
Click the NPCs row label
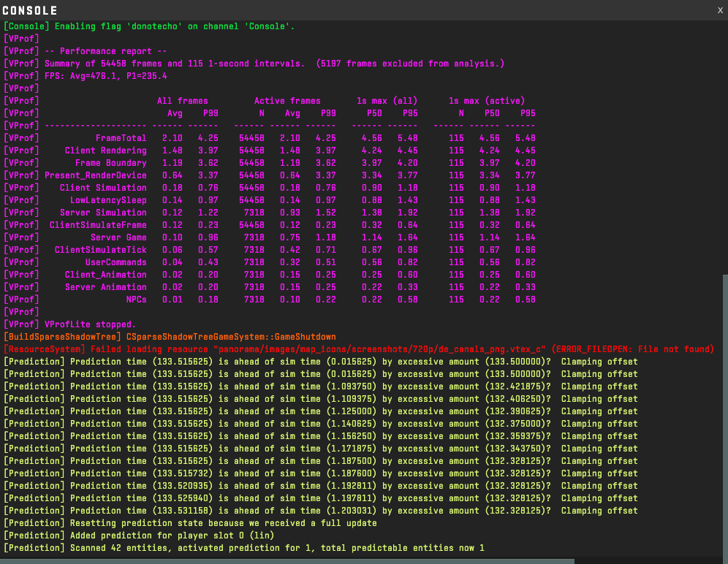click(136, 300)
